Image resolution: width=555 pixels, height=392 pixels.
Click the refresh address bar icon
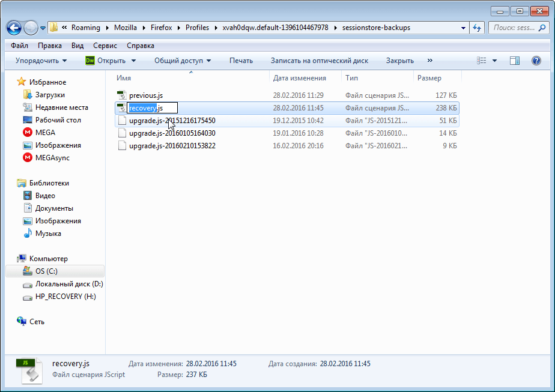point(478,28)
